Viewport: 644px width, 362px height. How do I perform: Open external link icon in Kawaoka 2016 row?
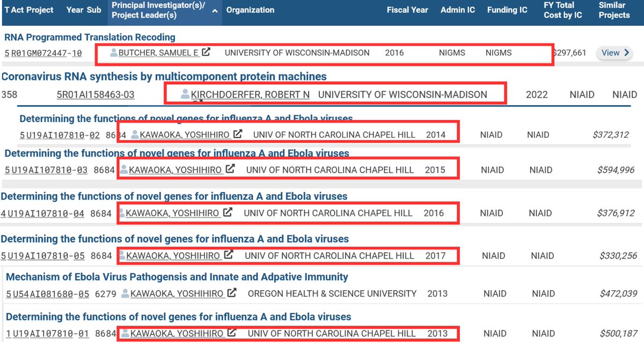point(228,213)
